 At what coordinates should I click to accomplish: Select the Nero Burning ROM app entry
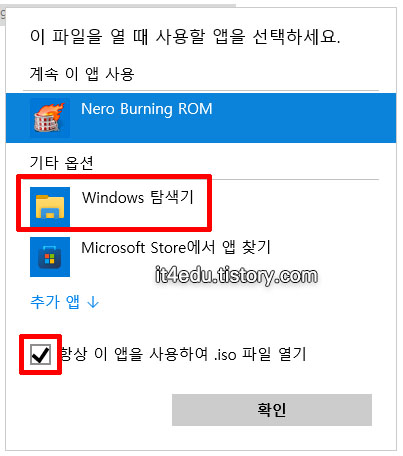[201, 118]
